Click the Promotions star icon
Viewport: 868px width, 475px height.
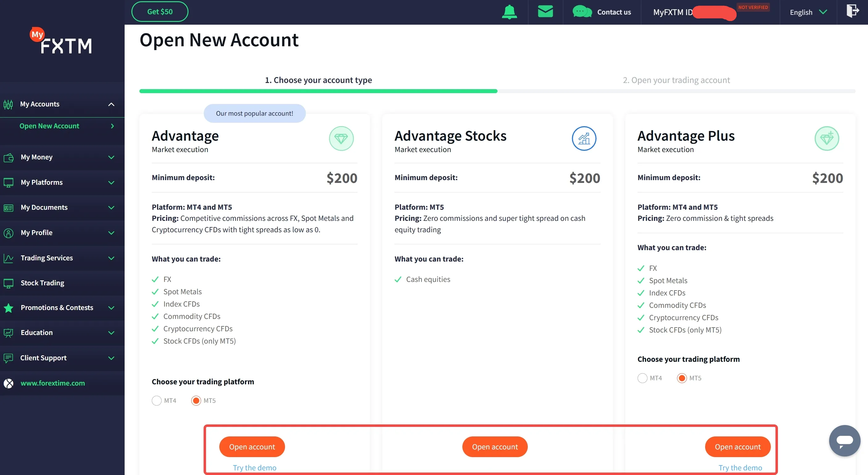8,308
